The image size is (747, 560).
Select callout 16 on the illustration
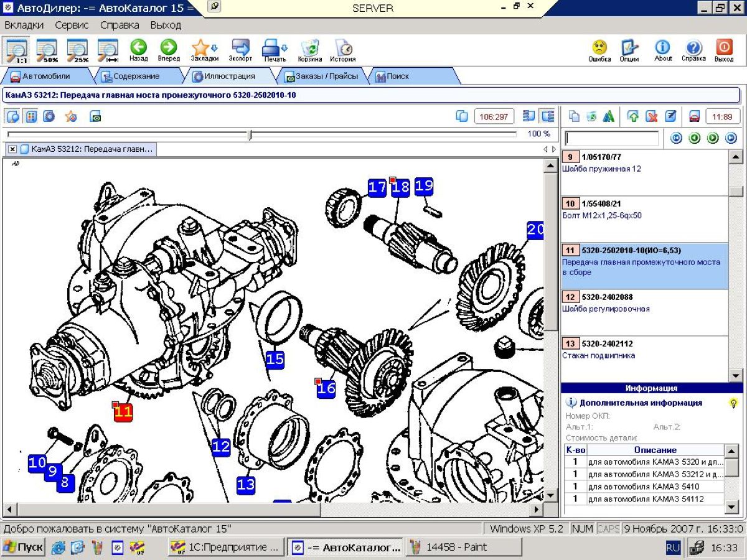point(326,388)
